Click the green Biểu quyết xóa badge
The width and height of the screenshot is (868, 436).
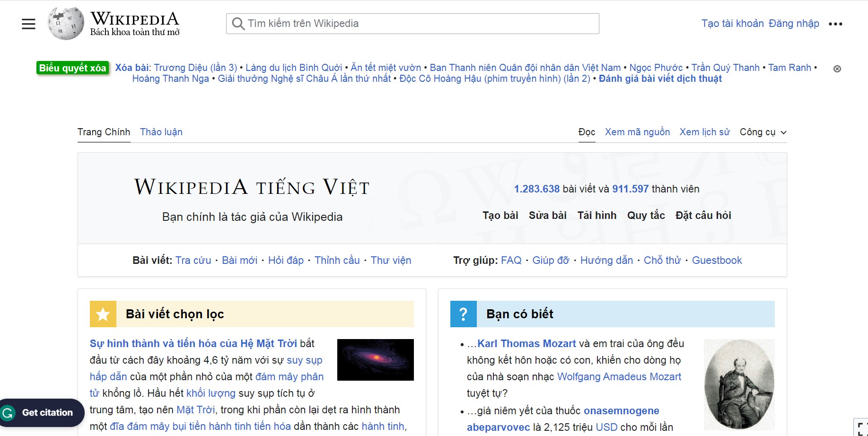tap(72, 68)
